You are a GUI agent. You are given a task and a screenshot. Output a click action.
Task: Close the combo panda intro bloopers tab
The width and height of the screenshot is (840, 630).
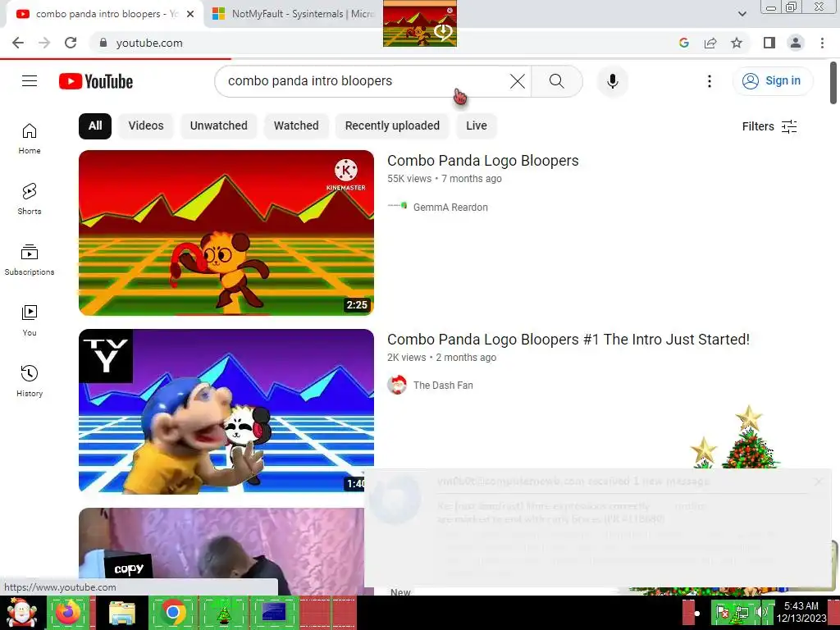[x=190, y=14]
